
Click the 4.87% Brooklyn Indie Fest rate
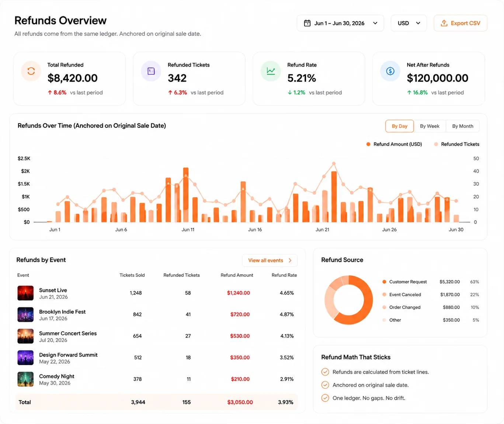point(287,314)
